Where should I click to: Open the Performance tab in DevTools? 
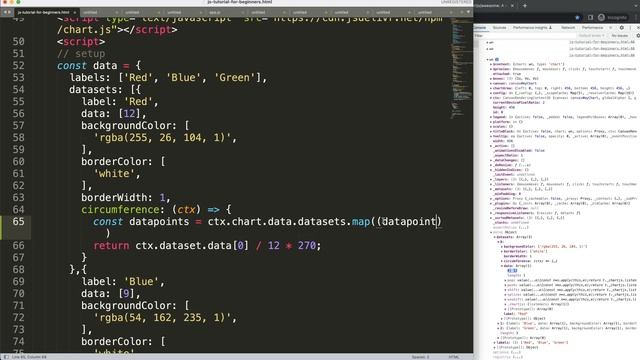[x=592, y=28]
